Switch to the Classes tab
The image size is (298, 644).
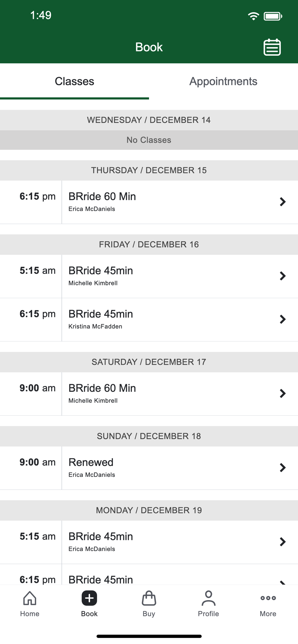(x=74, y=81)
